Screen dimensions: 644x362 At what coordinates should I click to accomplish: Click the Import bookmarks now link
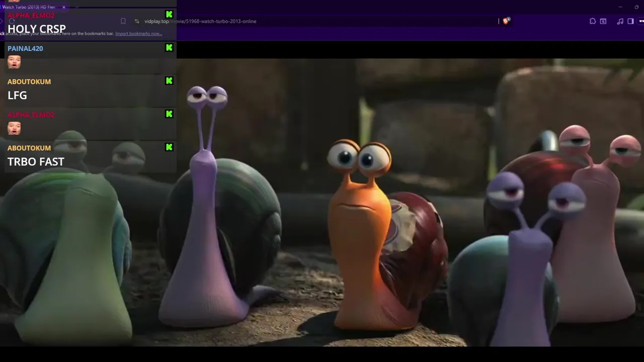[139, 34]
